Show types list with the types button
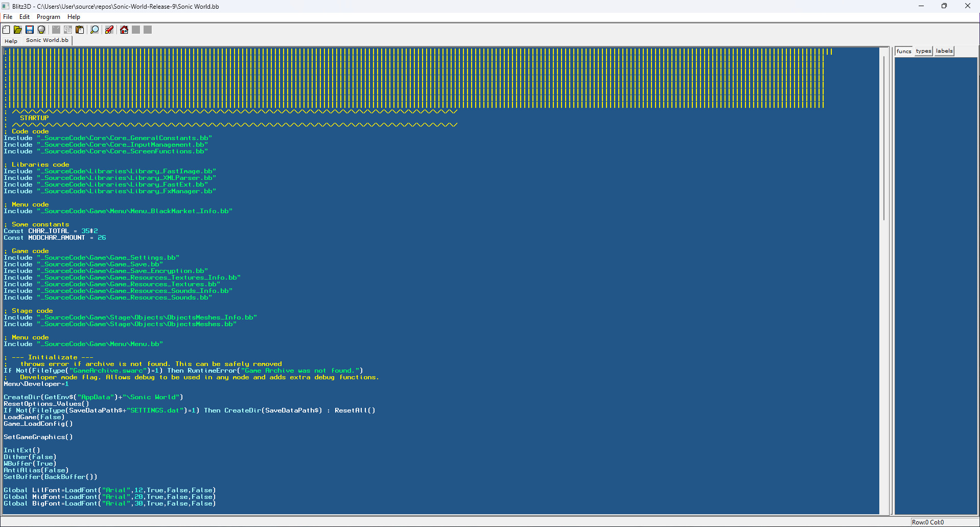 [923, 51]
